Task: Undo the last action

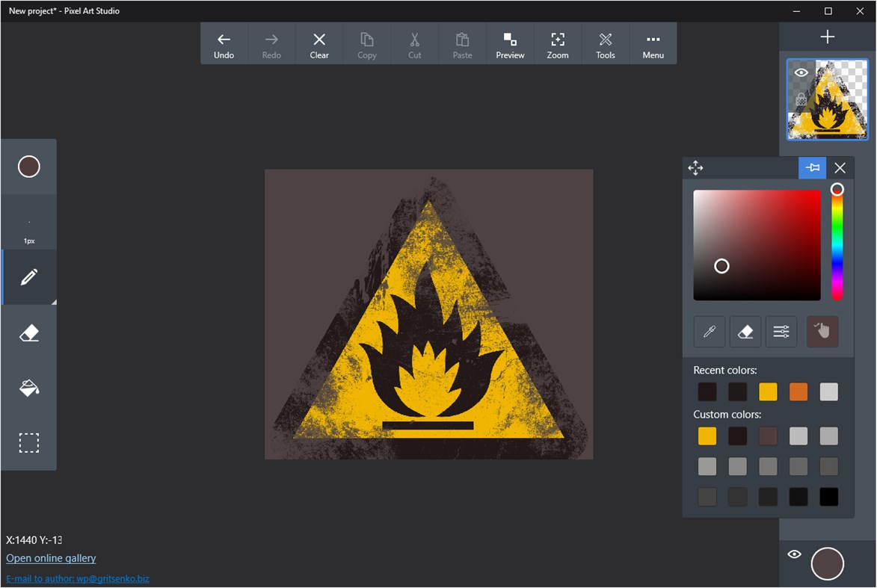Action: 224,43
